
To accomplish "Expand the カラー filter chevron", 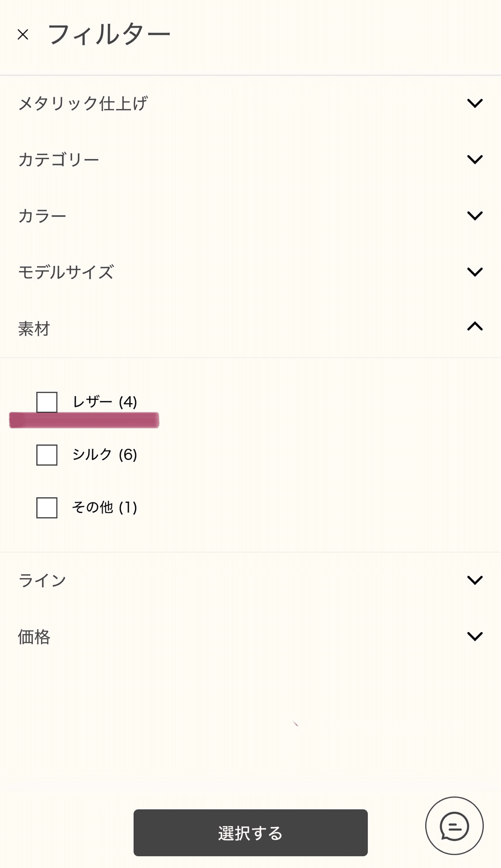I will click(x=475, y=216).
